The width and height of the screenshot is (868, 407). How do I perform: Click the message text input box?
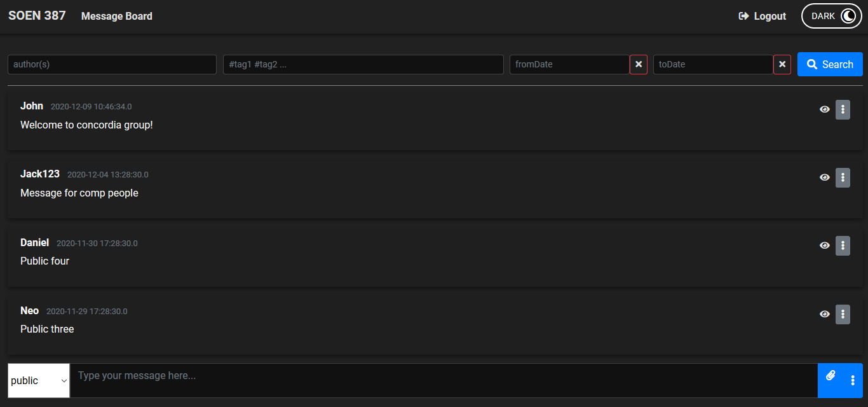(x=443, y=380)
